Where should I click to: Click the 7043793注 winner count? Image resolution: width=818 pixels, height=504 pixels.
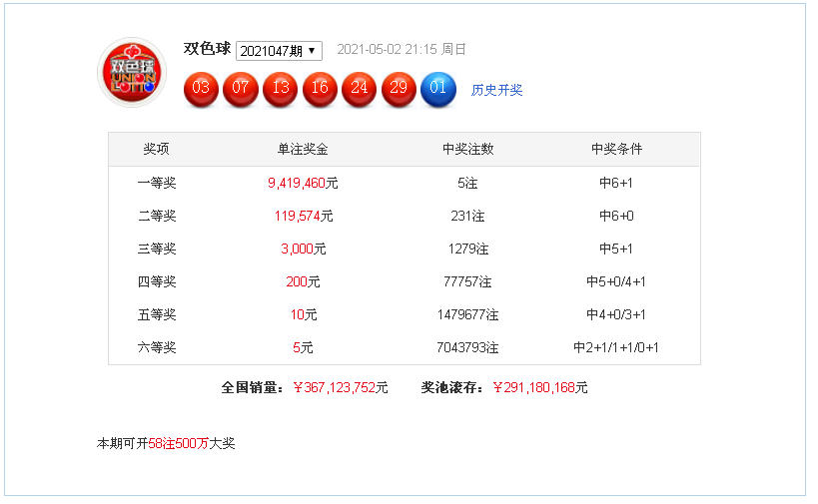tap(468, 347)
